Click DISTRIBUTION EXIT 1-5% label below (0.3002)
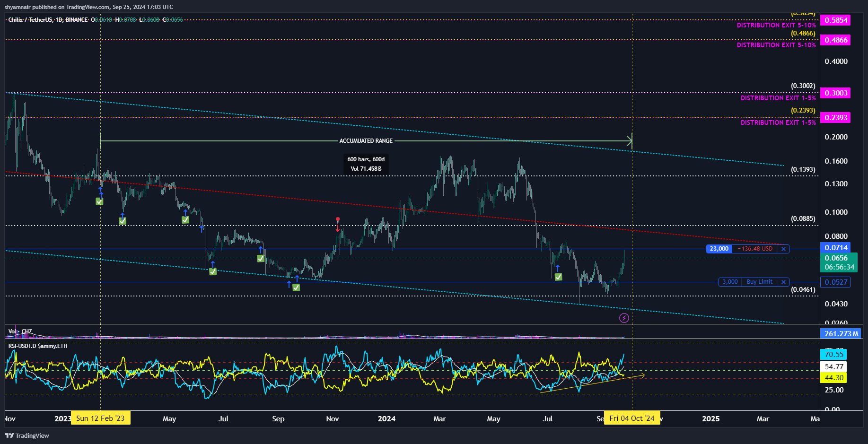 [778, 98]
